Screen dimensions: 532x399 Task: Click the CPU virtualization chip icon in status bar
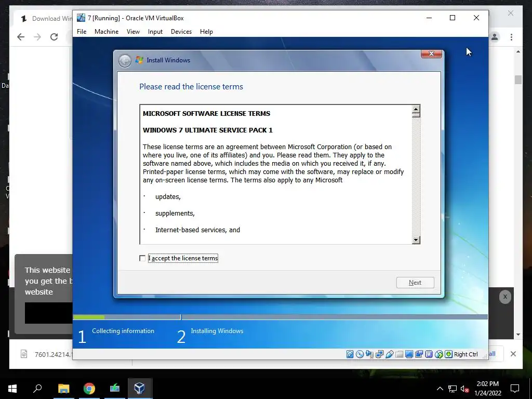point(429,354)
